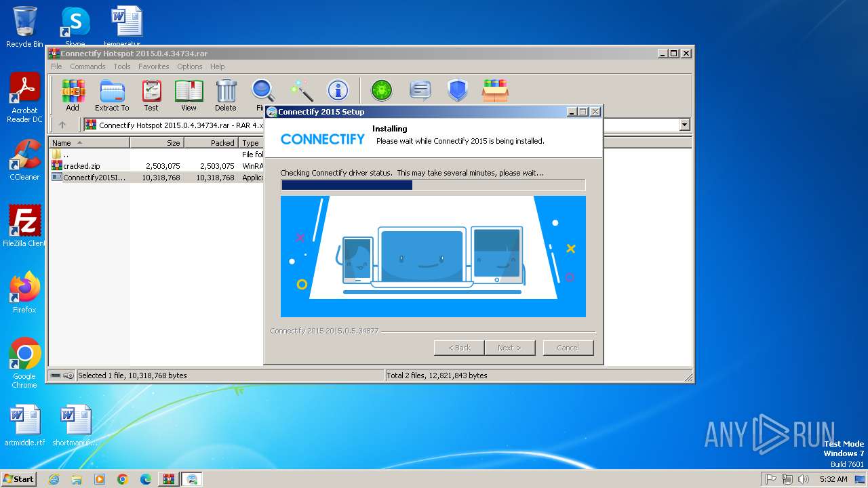
Task: Open the shortmanuf desktop document
Action: 75,426
